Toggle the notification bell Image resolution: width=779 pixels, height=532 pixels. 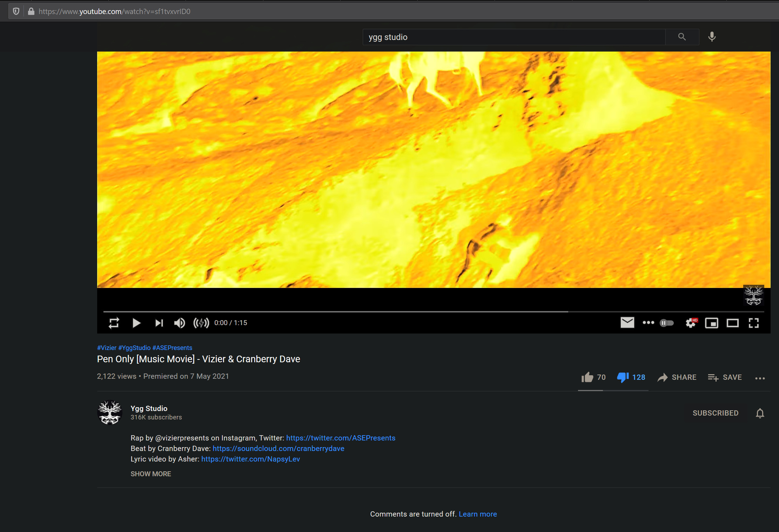(760, 413)
